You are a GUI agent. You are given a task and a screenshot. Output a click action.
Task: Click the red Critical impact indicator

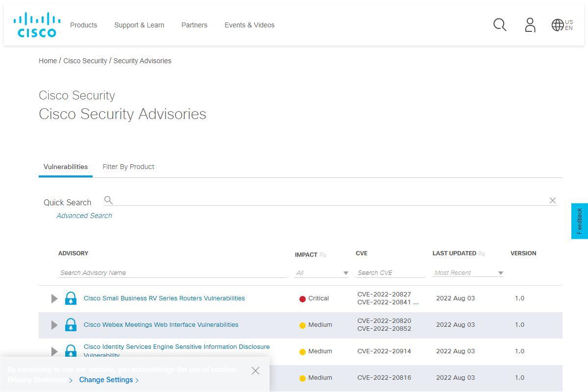[302, 299]
